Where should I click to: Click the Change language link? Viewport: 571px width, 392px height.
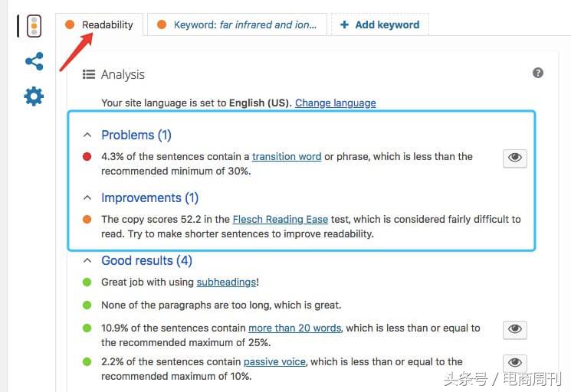tap(336, 103)
